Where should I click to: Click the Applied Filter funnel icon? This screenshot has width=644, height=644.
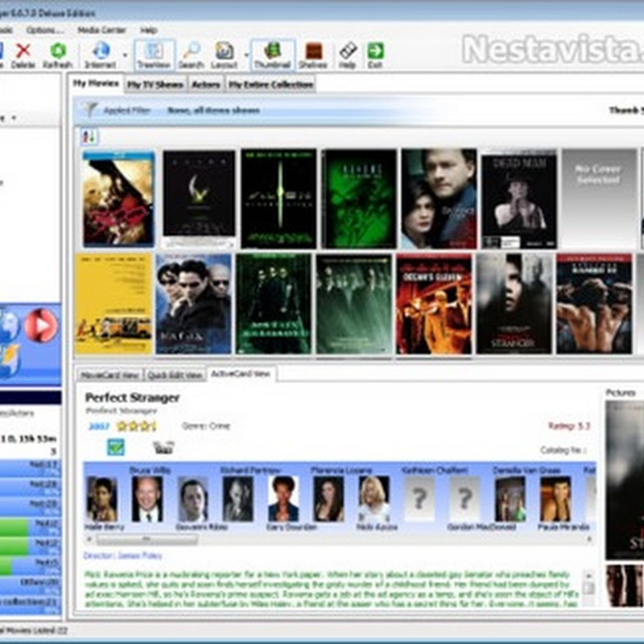[x=89, y=109]
